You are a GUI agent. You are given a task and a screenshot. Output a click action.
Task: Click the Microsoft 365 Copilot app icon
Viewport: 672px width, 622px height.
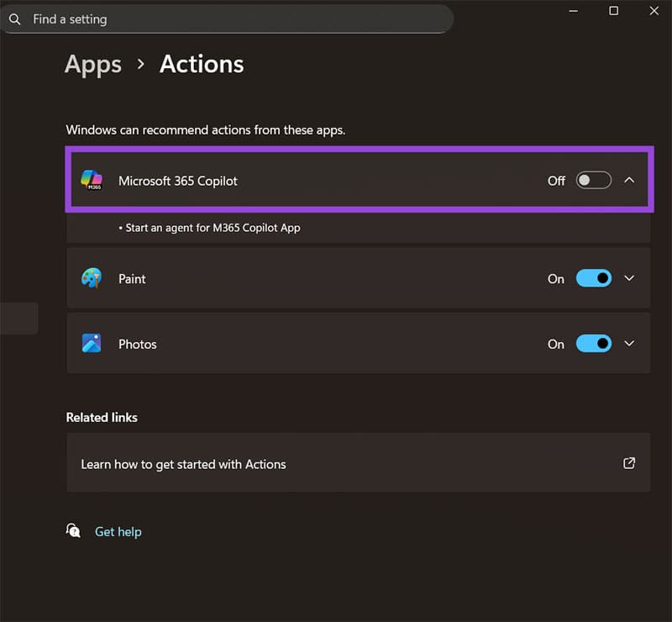click(x=93, y=180)
